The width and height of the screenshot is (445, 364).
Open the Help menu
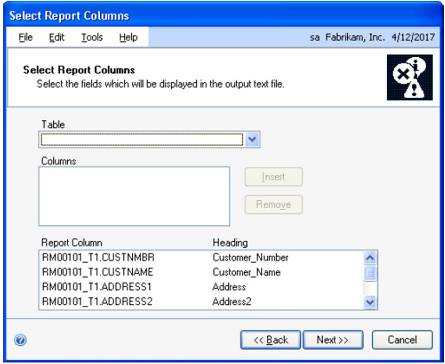128,37
